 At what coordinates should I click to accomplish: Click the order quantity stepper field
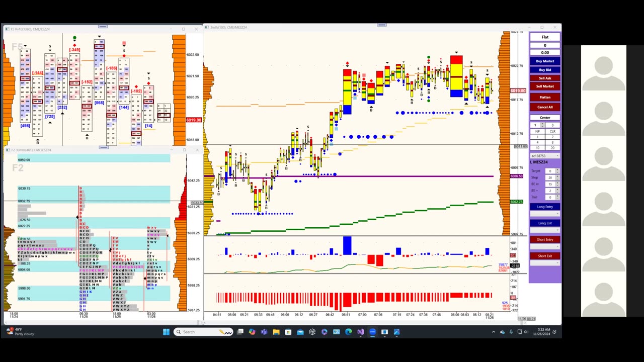point(537,125)
